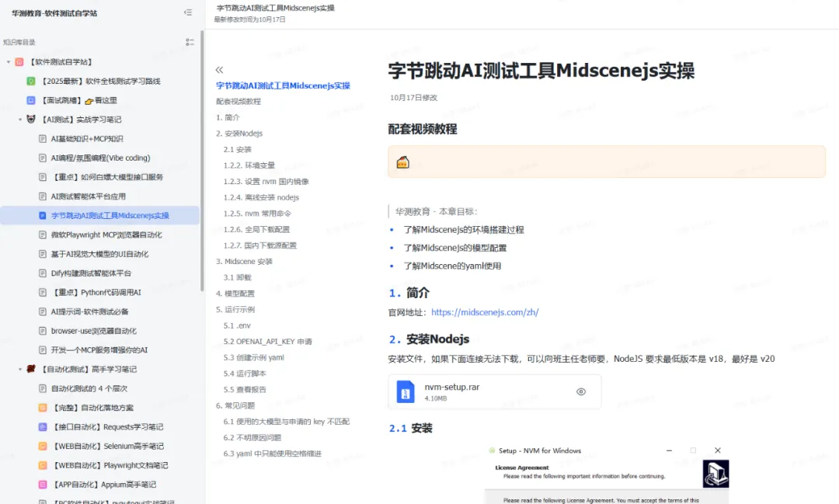Collapse the 软件测试自学站 root node
Image resolution: width=839 pixels, height=504 pixels.
coord(8,61)
